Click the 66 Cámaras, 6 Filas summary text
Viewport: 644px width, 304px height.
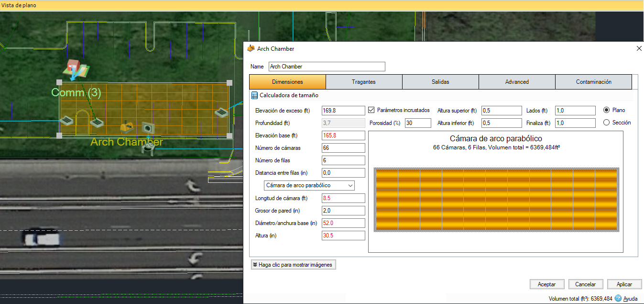496,147
